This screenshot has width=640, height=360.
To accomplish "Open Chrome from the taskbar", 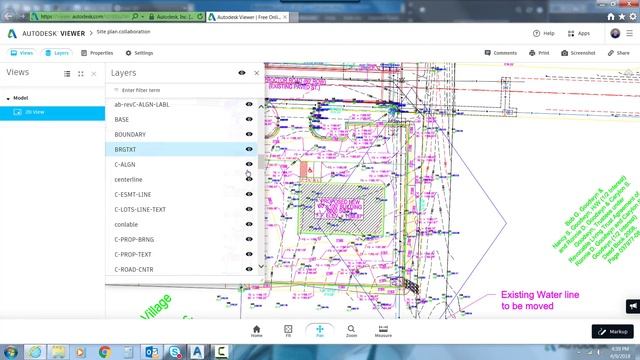I will point(104,352).
